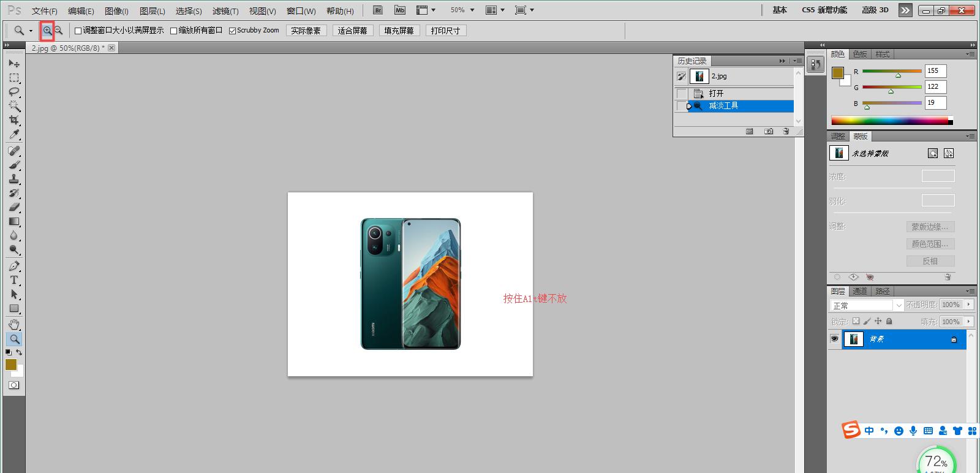980x473 pixels.
Task: Switch to the 色板 tab
Action: (860, 55)
